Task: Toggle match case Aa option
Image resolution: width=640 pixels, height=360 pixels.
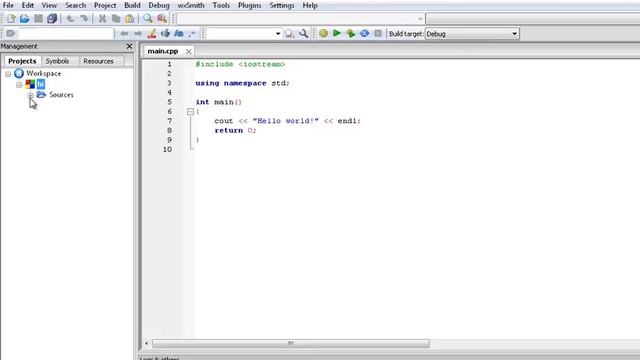Action: click(179, 33)
